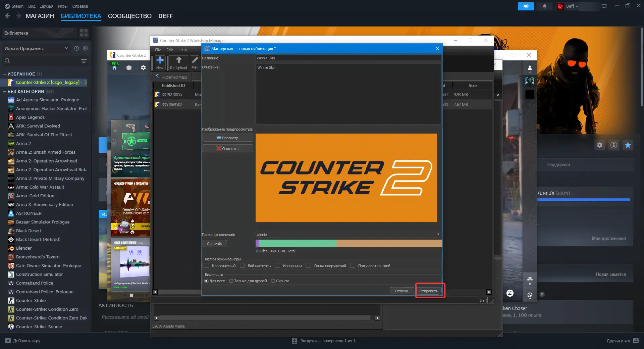
Task: Open the Справка menu
Action: point(80,6)
